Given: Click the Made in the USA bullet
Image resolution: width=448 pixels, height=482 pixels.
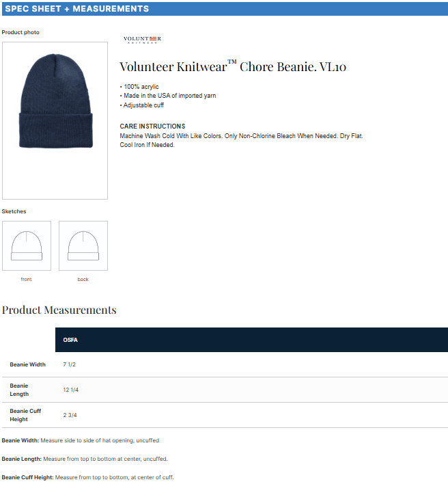Looking at the screenshot, I should 168,96.
